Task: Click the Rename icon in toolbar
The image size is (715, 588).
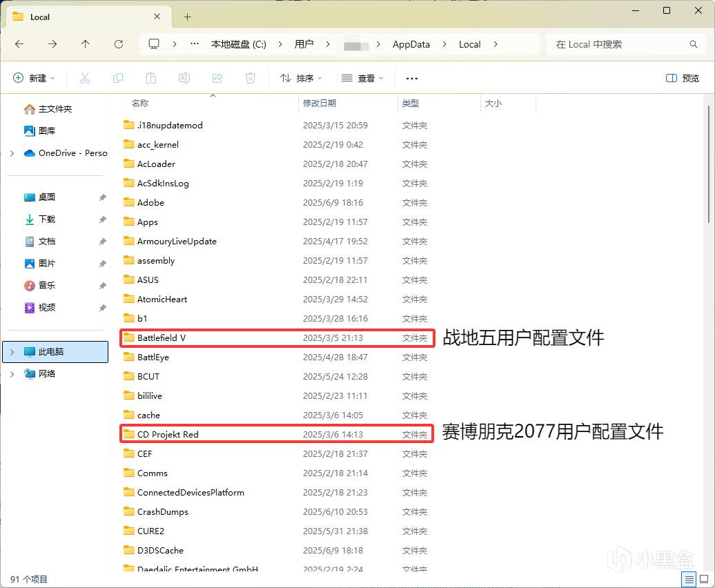Action: 184,79
